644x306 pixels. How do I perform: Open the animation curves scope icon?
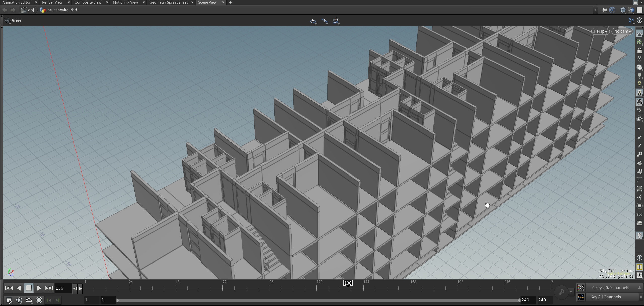(x=581, y=297)
